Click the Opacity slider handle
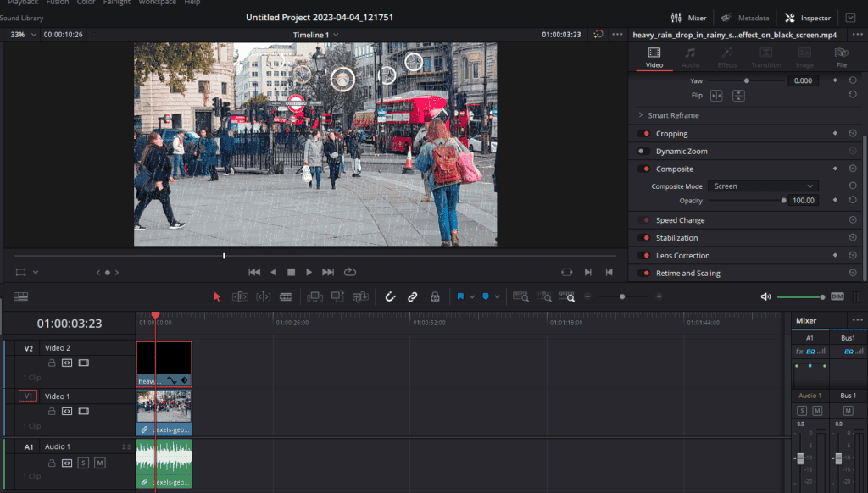The height and width of the screenshot is (493, 868). click(x=783, y=200)
